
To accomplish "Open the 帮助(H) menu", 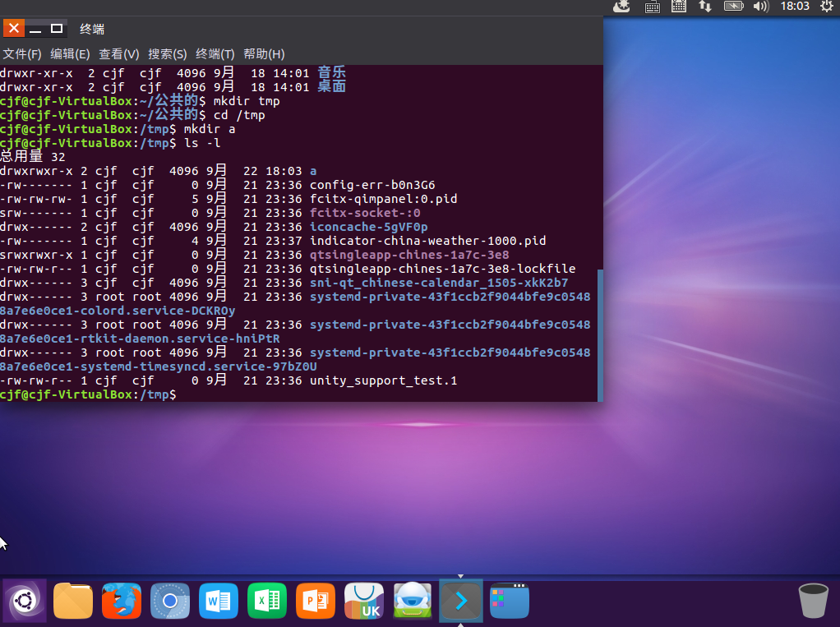I will click(x=264, y=54).
